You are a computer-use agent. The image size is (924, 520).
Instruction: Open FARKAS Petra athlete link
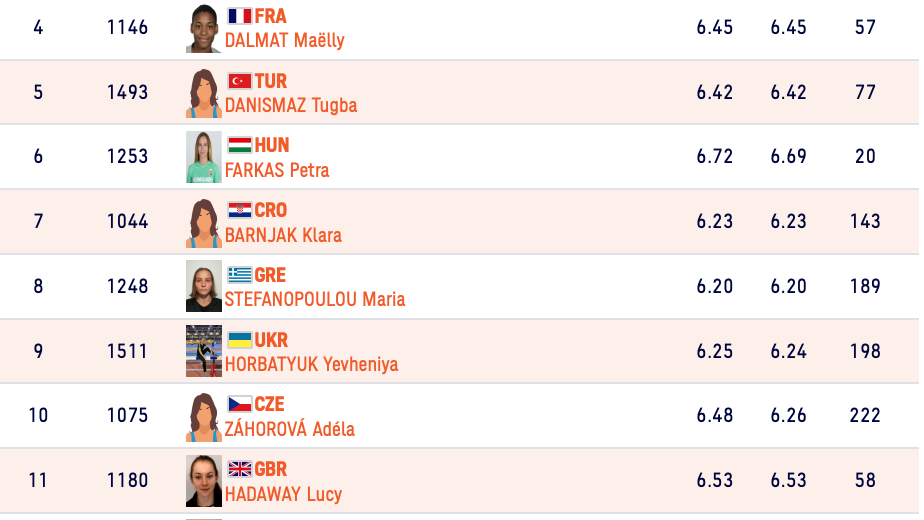(x=277, y=170)
